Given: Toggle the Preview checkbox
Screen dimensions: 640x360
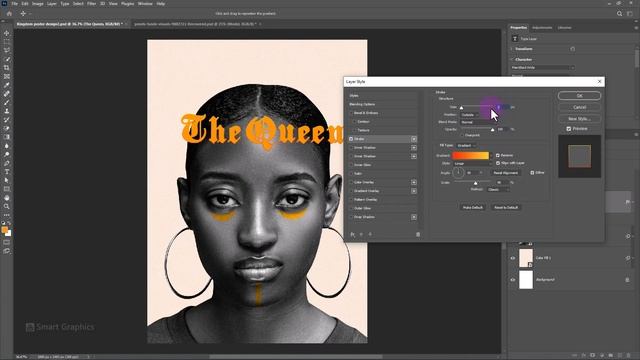Looking at the screenshot, I should (x=569, y=129).
